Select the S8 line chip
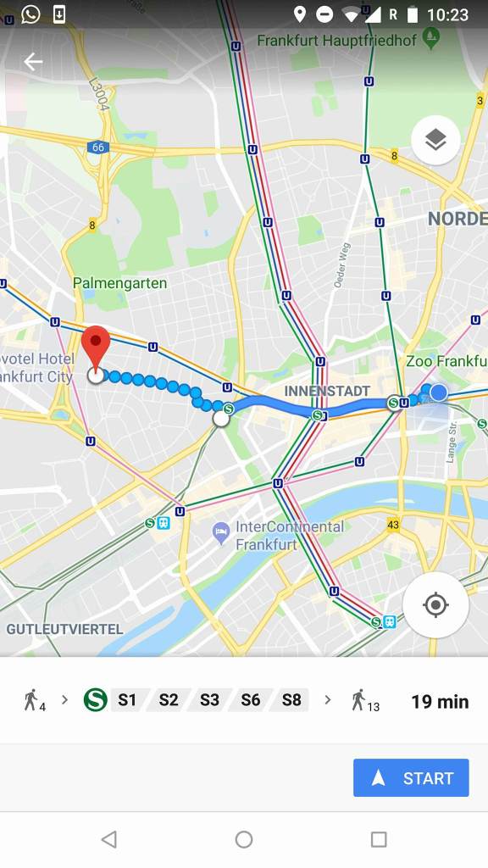The width and height of the screenshot is (488, 868). [x=291, y=700]
